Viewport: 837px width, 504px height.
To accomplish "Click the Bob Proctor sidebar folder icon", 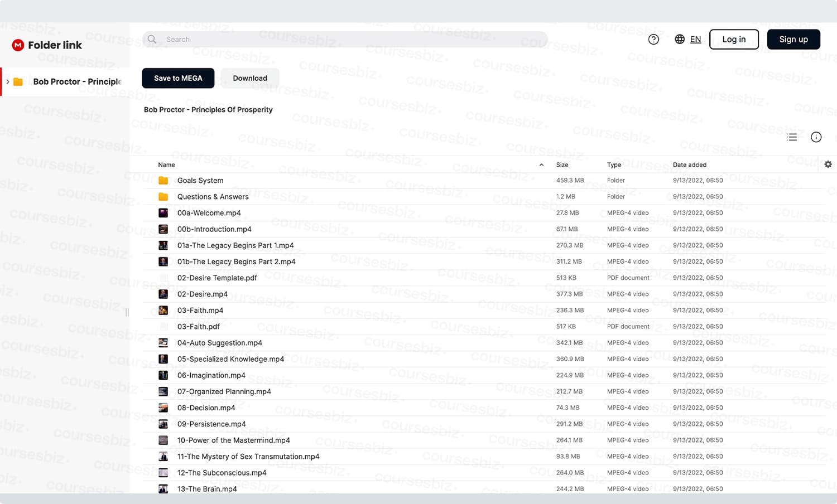I will coord(18,82).
